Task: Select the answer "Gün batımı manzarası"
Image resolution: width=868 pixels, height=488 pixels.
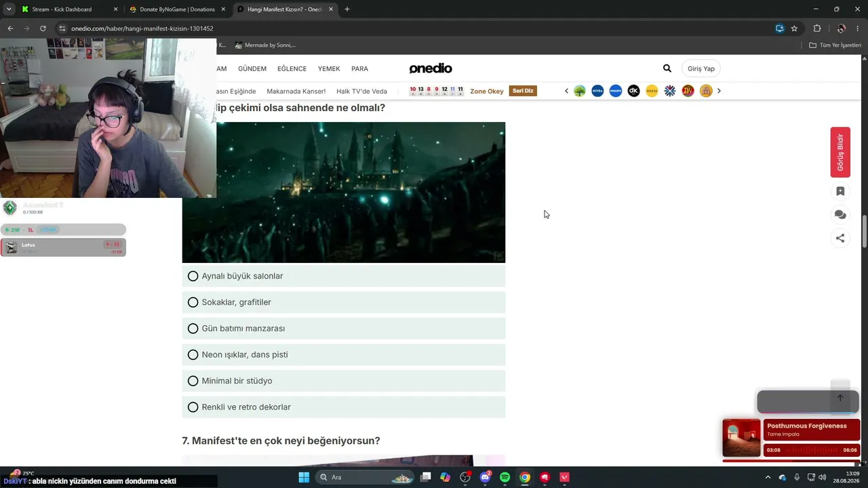Action: (344, 328)
